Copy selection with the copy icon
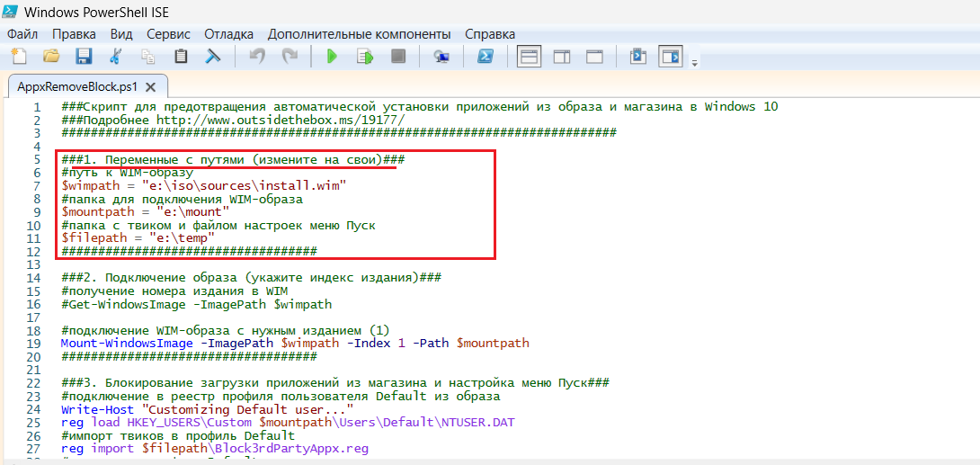 point(148,57)
